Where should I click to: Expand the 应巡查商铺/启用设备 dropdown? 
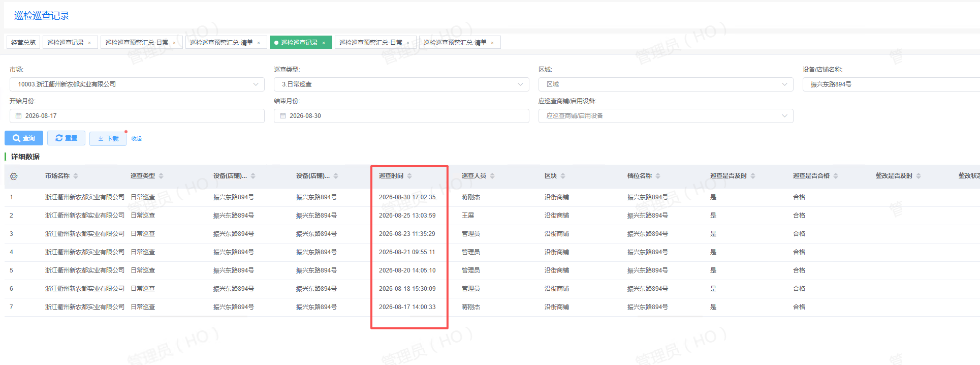tap(784, 116)
